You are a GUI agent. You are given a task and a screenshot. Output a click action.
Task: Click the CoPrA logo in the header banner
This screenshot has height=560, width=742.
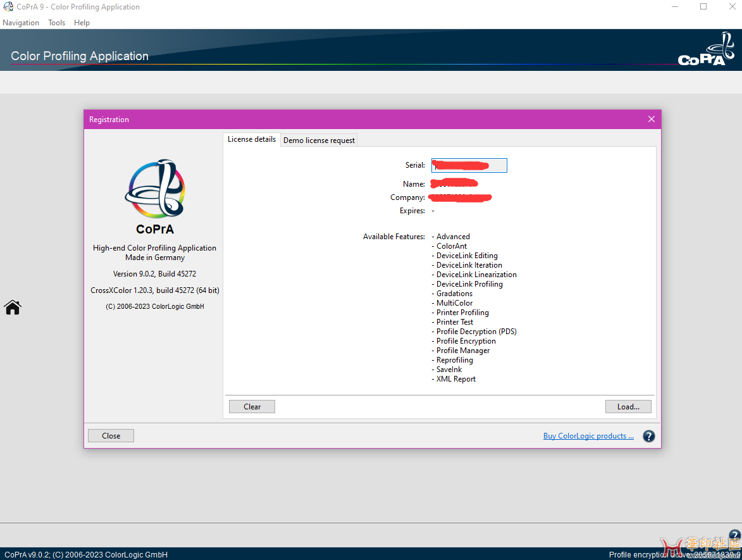click(x=705, y=51)
